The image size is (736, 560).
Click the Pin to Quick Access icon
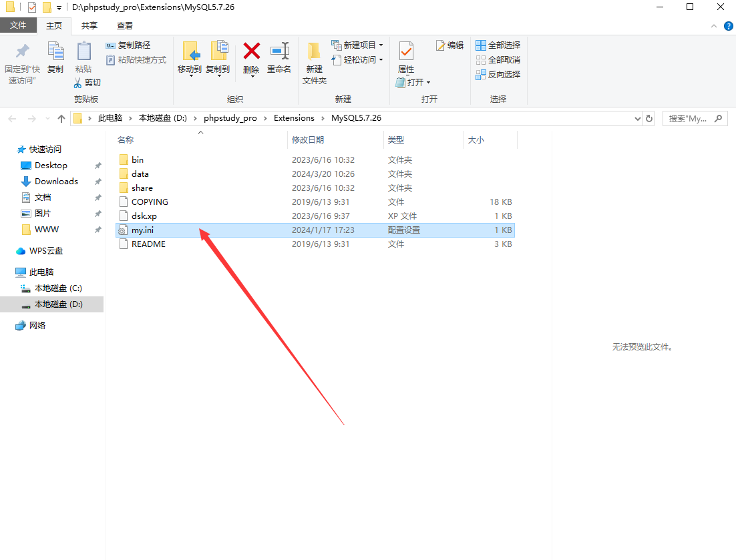(x=22, y=51)
